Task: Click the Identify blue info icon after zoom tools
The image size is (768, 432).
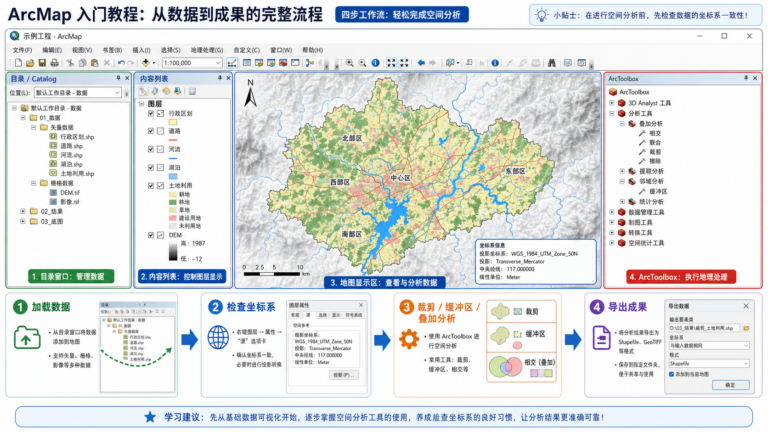Action: 376,63
